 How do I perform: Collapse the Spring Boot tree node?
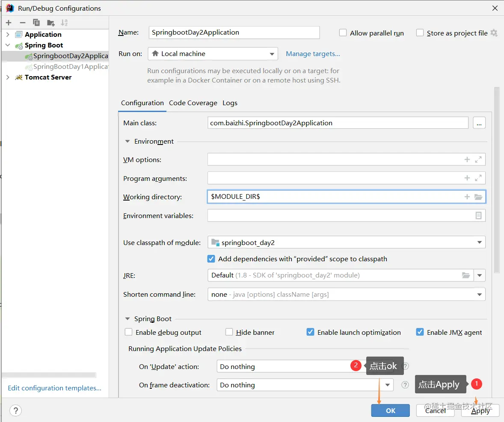8,45
